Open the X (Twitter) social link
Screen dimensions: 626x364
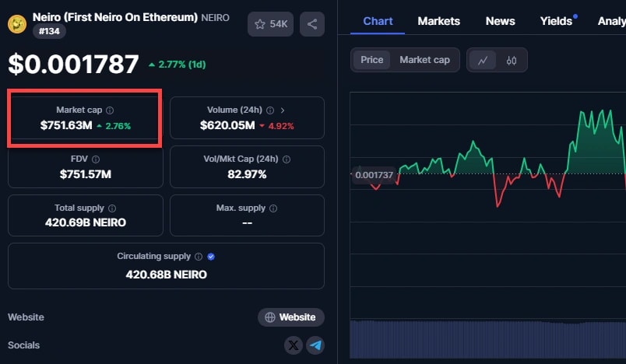(x=294, y=345)
